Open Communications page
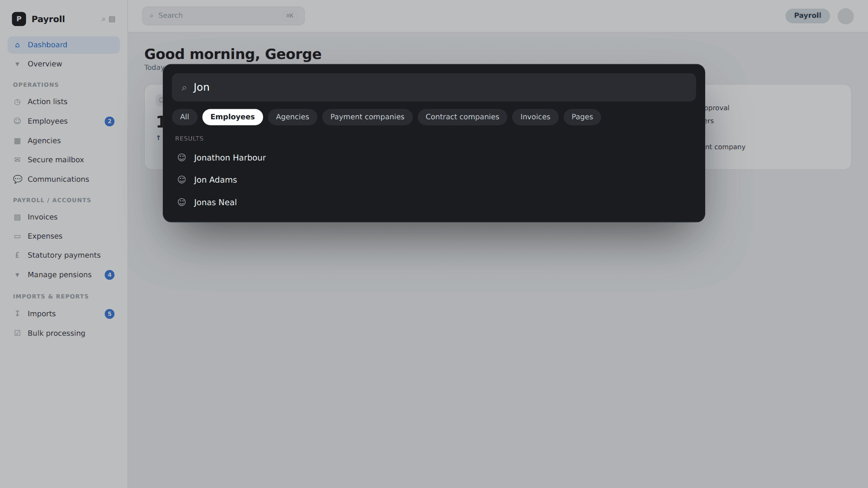868x488 pixels. pyautogui.click(x=64, y=179)
